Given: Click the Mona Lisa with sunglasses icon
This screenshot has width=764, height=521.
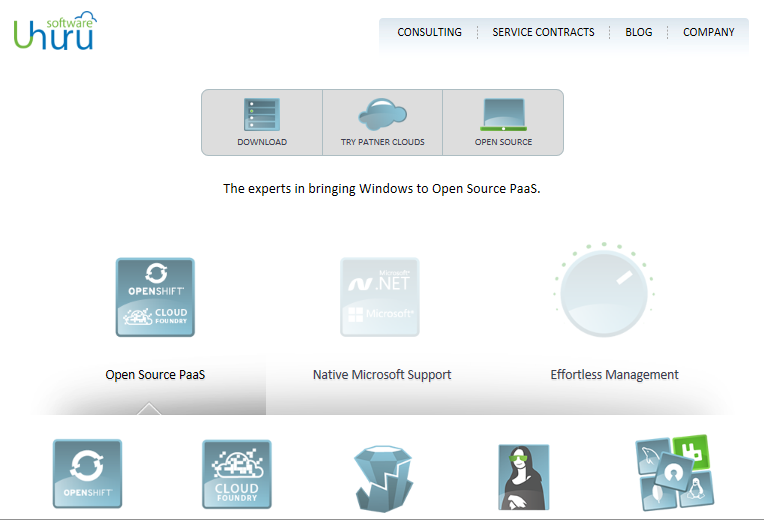Looking at the screenshot, I should pos(524,477).
